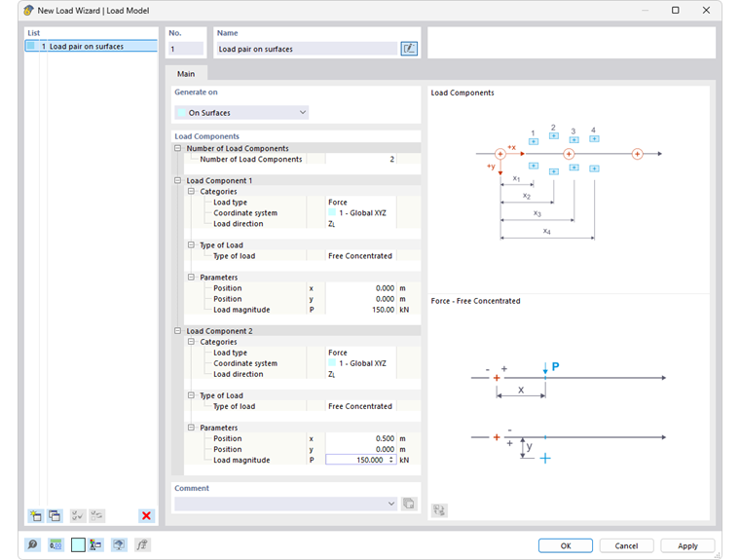Click the list item color swatch
This screenshot has width=740, height=560.
click(x=31, y=46)
